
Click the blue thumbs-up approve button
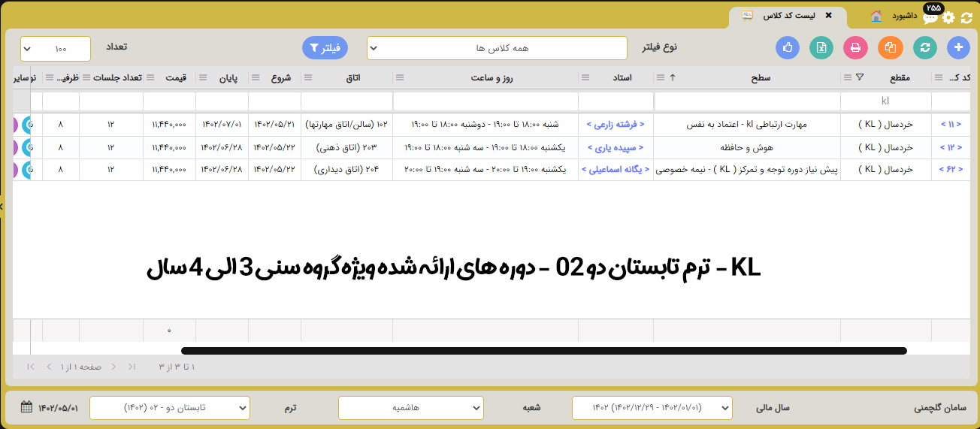(x=787, y=47)
